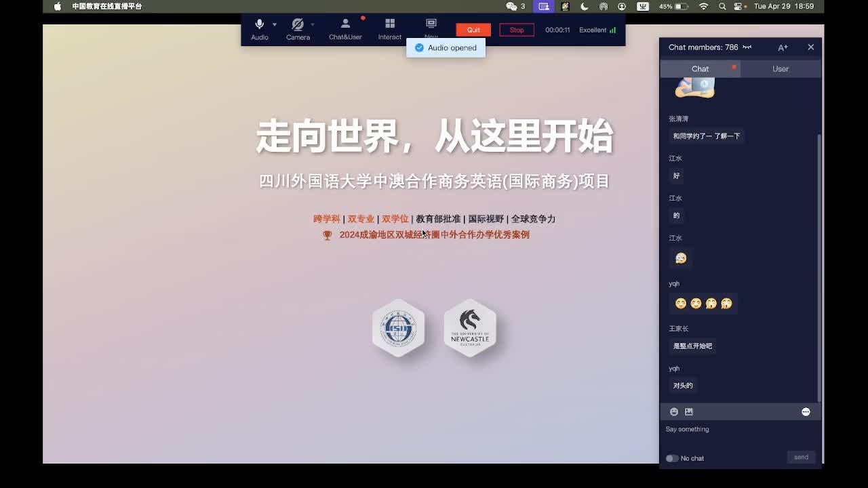Click the 00:00:11 elapsed timer
Image resolution: width=868 pixels, height=488 pixels.
point(557,30)
